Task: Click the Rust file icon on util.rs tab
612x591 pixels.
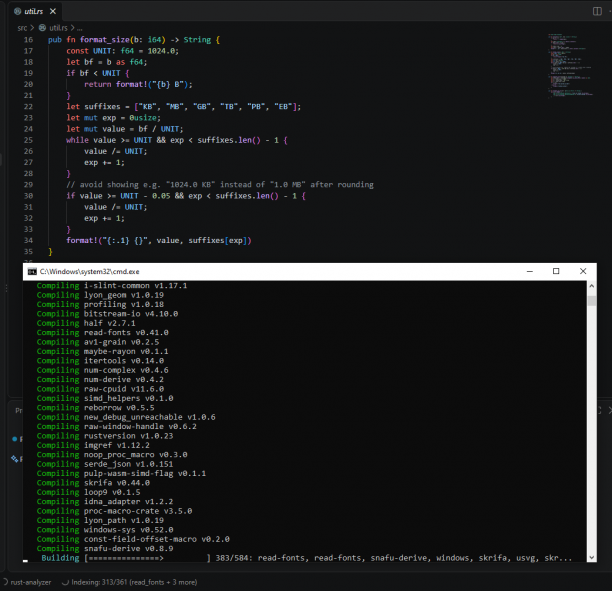Action: point(18,11)
